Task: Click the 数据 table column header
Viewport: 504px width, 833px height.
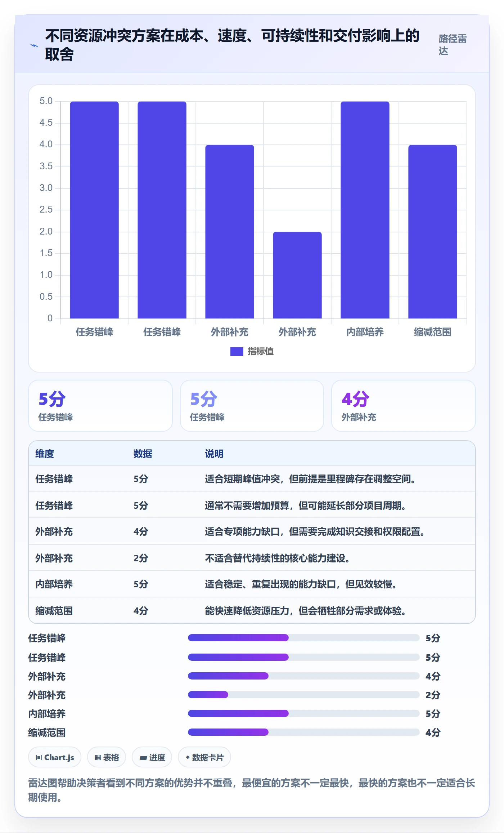Action: [x=143, y=454]
